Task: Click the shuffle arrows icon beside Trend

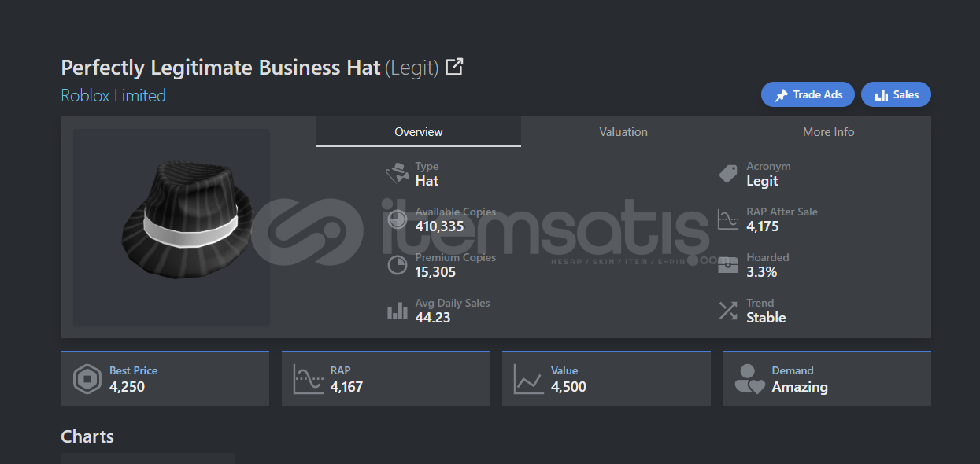Action: pos(729,311)
